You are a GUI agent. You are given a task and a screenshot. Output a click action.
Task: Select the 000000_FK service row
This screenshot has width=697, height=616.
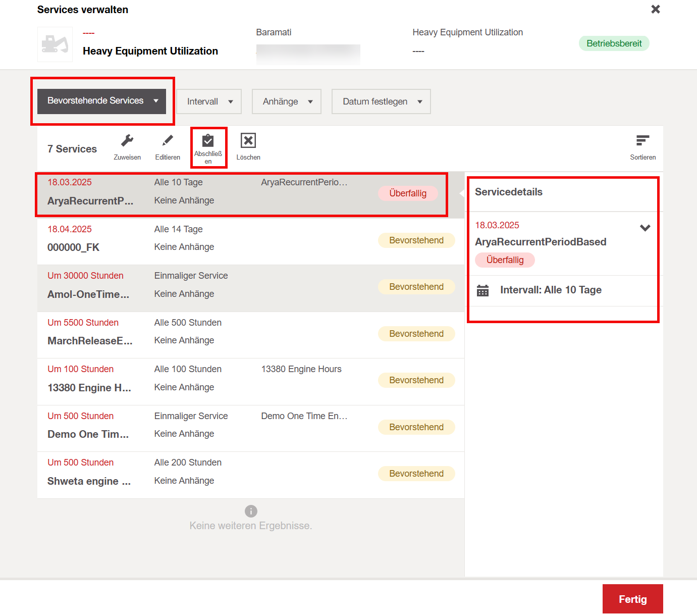pyautogui.click(x=251, y=241)
